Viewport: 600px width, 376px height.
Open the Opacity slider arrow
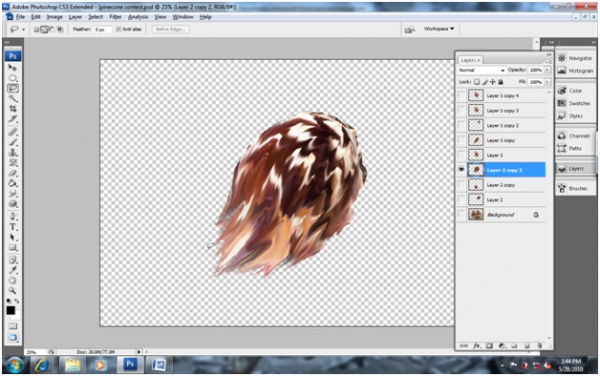coord(547,70)
